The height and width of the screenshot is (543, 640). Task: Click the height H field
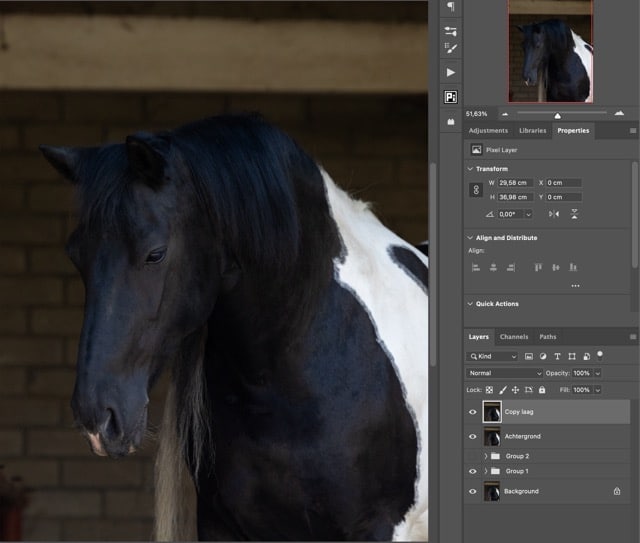click(515, 197)
